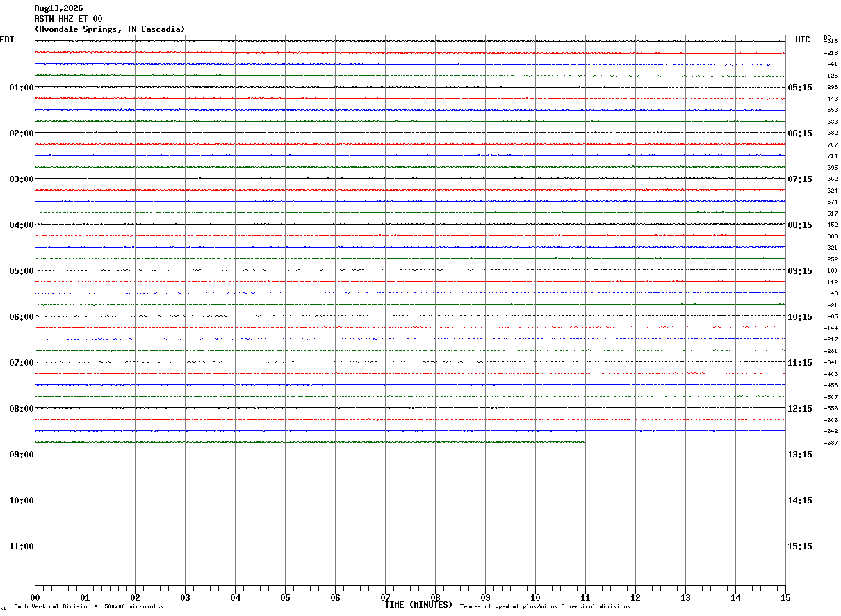The height and width of the screenshot is (616, 841).
Task: Select the DC column header
Action: (x=827, y=37)
